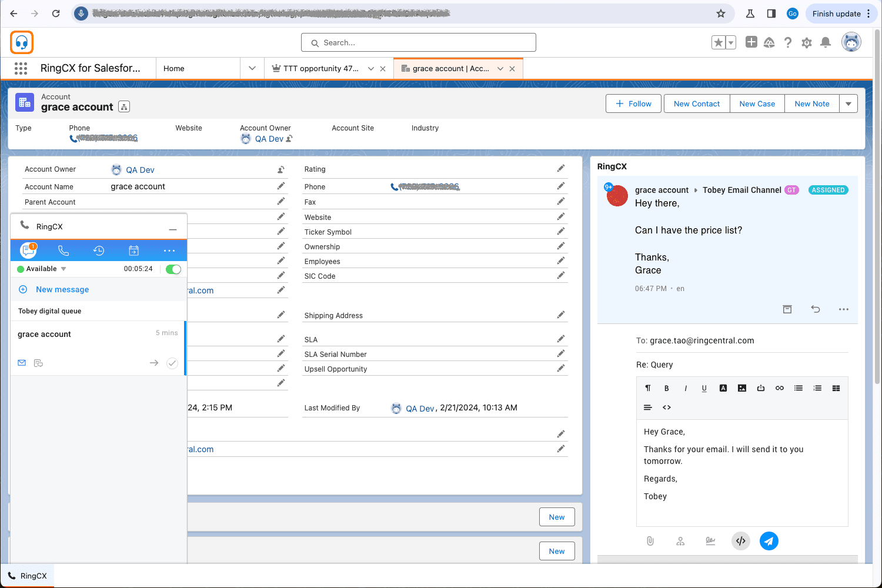Viewport: 882px width, 588px height.
Task: Insert a hyperlink in the email
Action: 780,388
